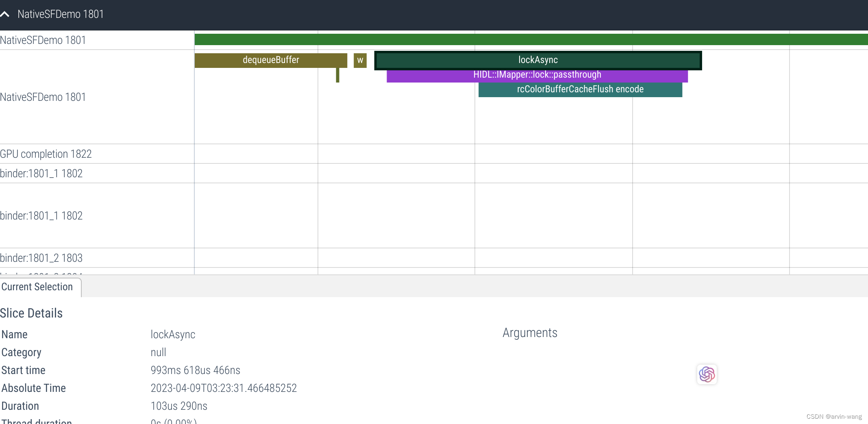
Task: Click the Start time label
Action: coord(23,370)
